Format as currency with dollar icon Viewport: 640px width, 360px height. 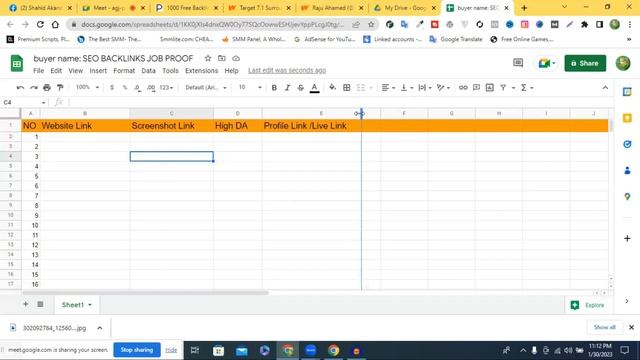pos(112,87)
